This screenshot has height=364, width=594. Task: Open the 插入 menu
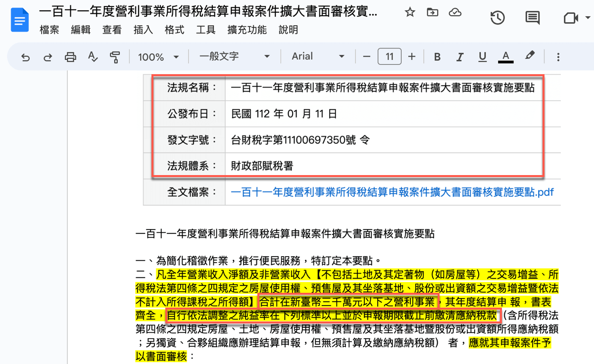tap(143, 30)
